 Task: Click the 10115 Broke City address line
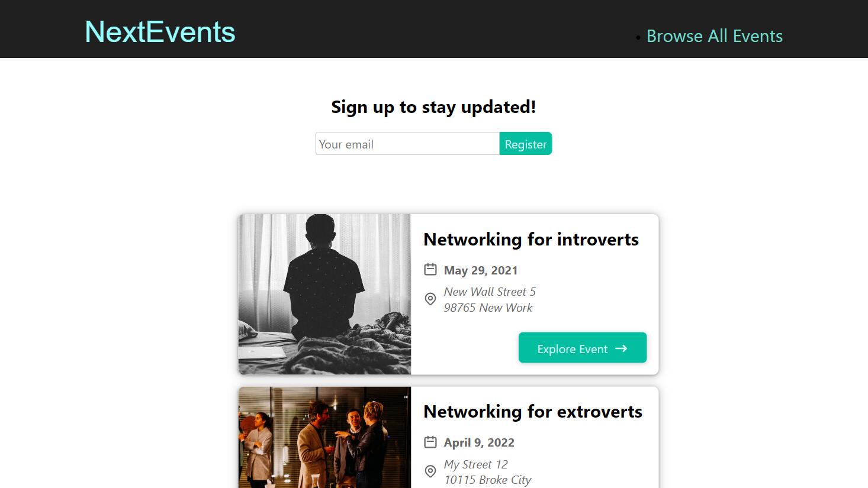(x=487, y=480)
